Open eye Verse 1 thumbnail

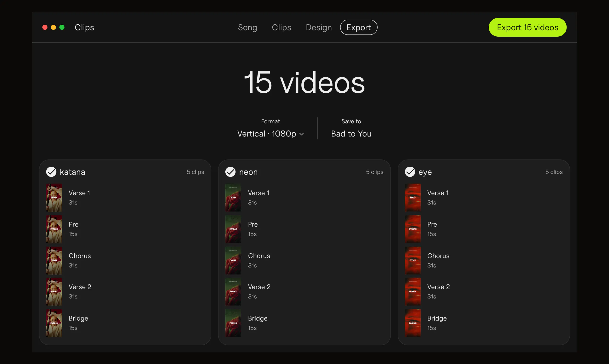(413, 198)
